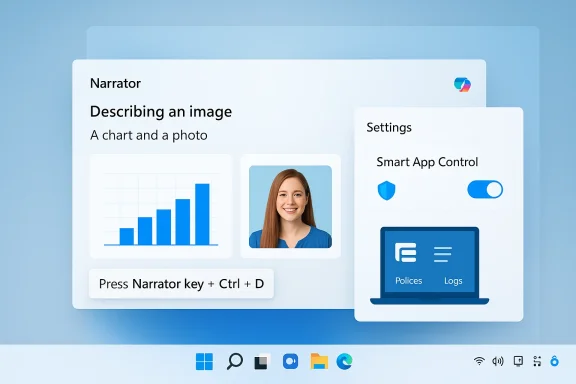Viewport: 576px width, 384px height.
Task: Click the 'Logs' label text
Action: pyautogui.click(x=453, y=281)
